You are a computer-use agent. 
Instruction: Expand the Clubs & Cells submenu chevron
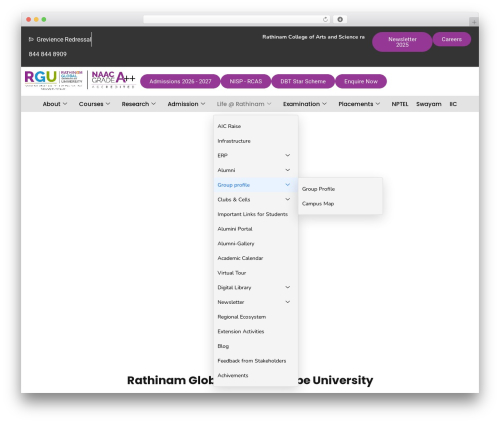coord(288,199)
